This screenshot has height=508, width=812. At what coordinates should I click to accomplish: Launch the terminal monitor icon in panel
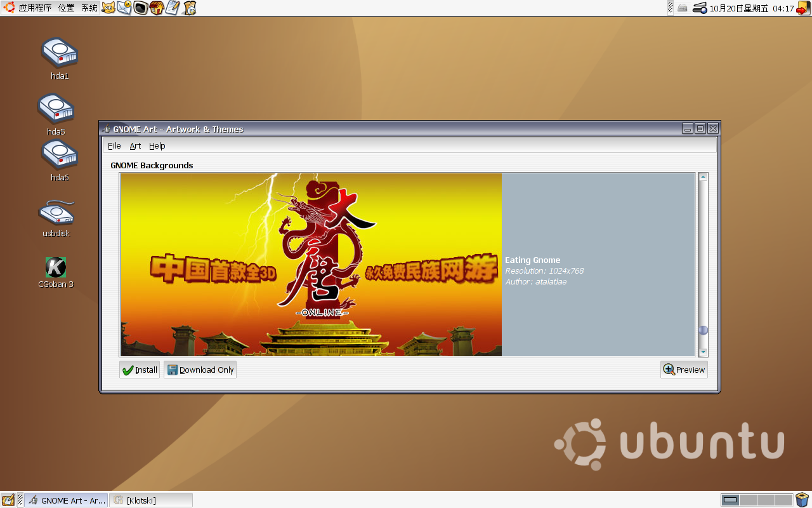[x=140, y=8]
